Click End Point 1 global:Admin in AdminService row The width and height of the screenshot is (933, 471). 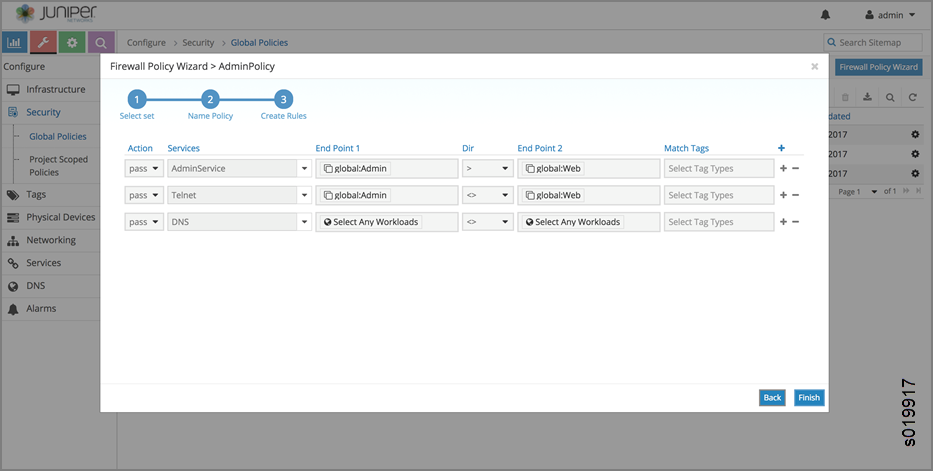355,168
